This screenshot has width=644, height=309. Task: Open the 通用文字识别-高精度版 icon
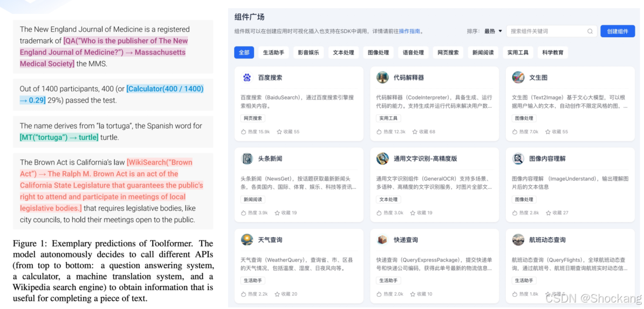coord(382,159)
